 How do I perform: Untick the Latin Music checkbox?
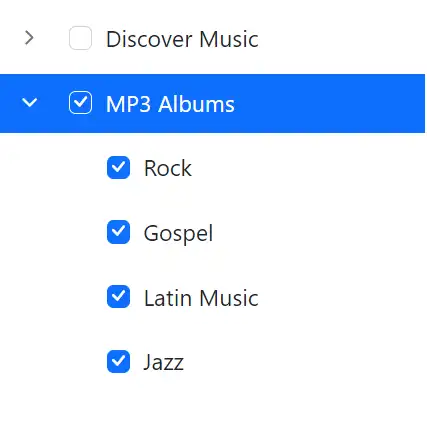click(x=118, y=297)
